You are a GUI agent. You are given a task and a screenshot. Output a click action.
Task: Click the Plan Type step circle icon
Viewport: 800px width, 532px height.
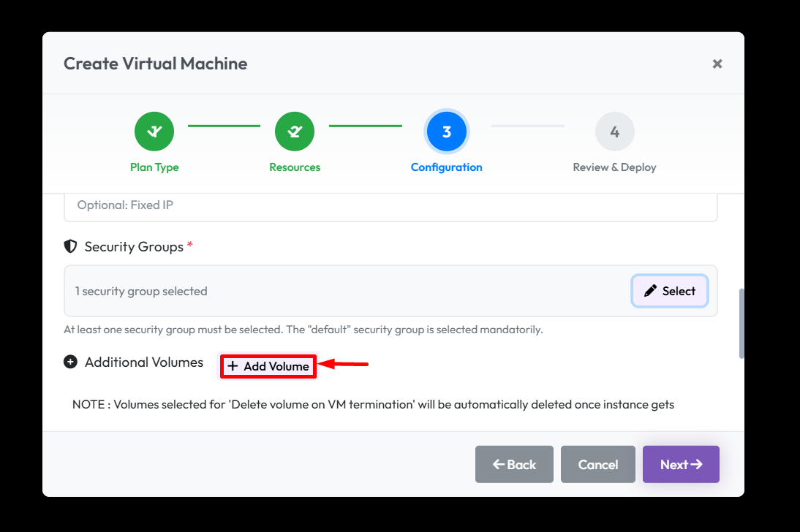click(154, 132)
